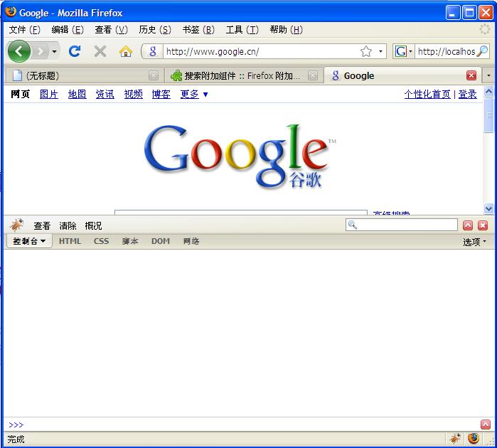497x448 pixels.
Task: Switch to Firebug CSS tab
Action: click(x=101, y=241)
